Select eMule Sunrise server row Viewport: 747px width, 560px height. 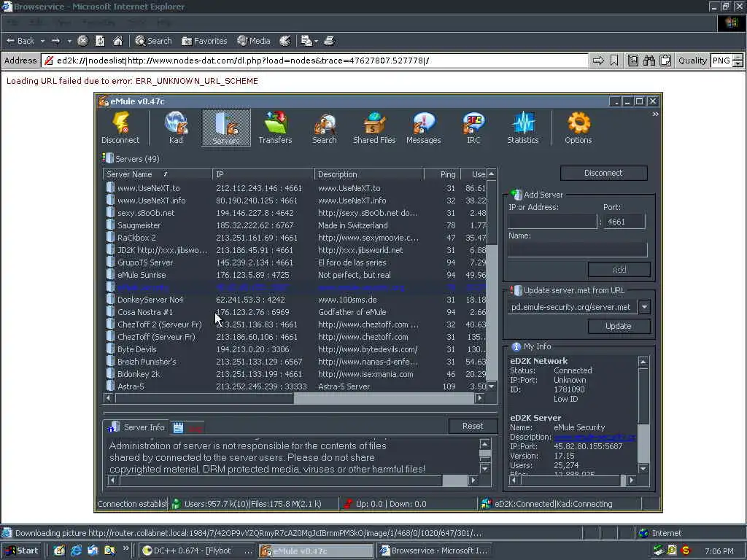(295, 275)
